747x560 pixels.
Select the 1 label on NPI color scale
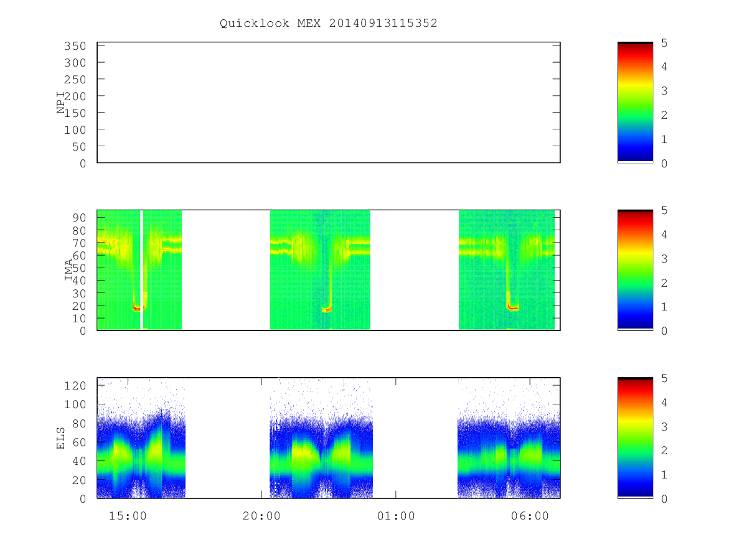664,139
